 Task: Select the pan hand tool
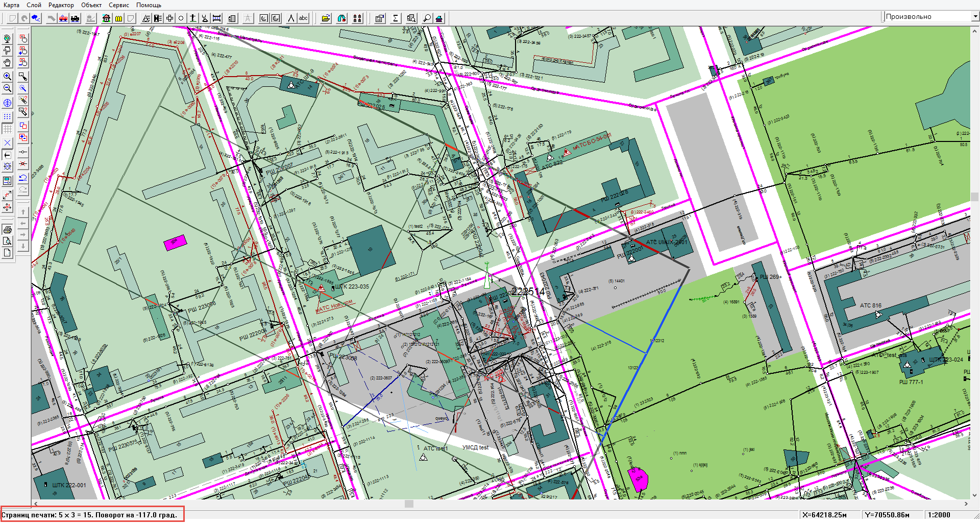click(7, 63)
